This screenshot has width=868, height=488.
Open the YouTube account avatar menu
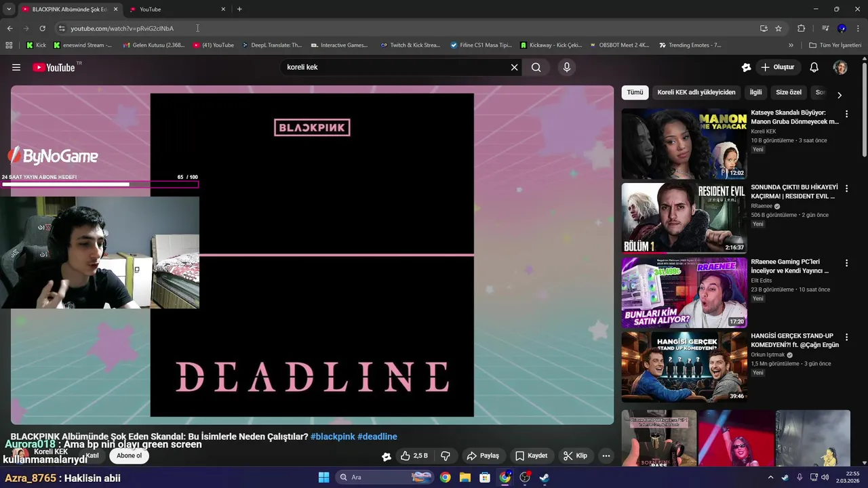(x=840, y=67)
